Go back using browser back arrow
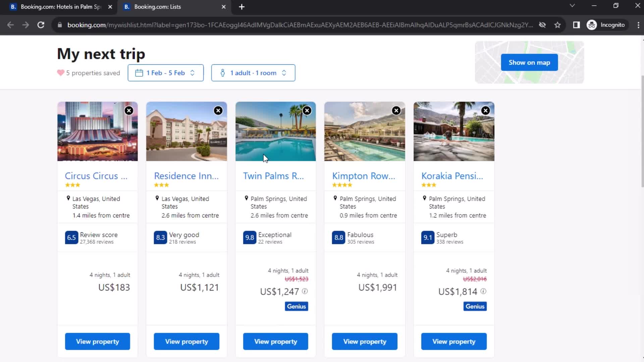The width and height of the screenshot is (644, 362). (x=10, y=25)
